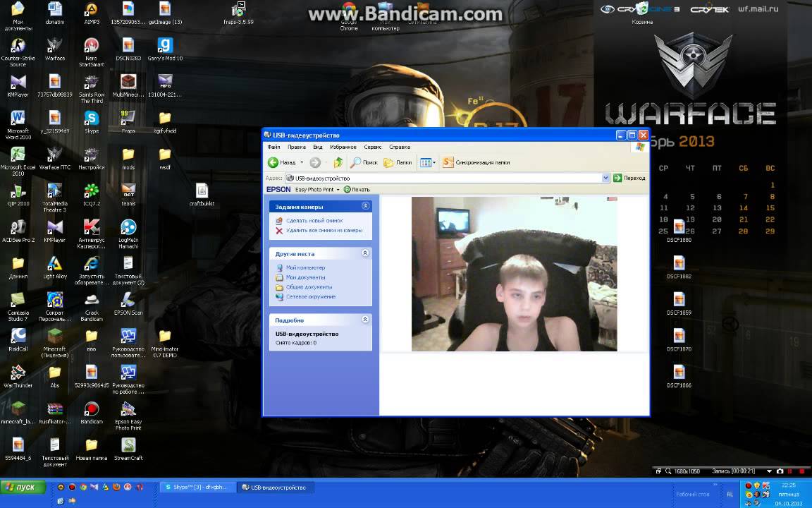812x508 pixels.
Task: Open the Файл menu
Action: [x=273, y=147]
